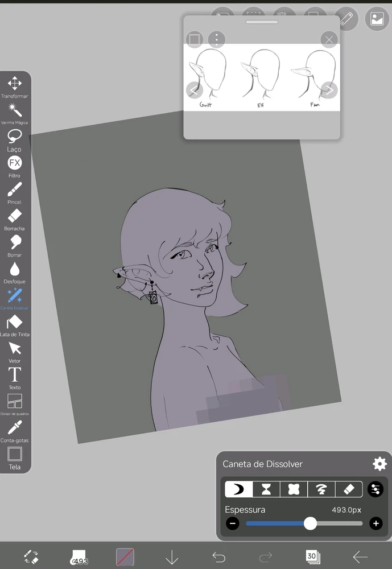Click the Faen ear reference sketch

(x=313, y=79)
